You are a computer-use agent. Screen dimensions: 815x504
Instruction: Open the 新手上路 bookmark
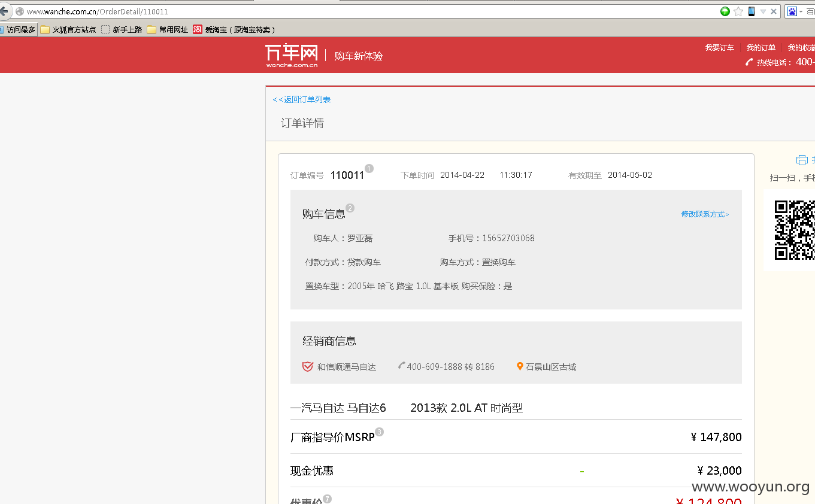(x=122, y=29)
